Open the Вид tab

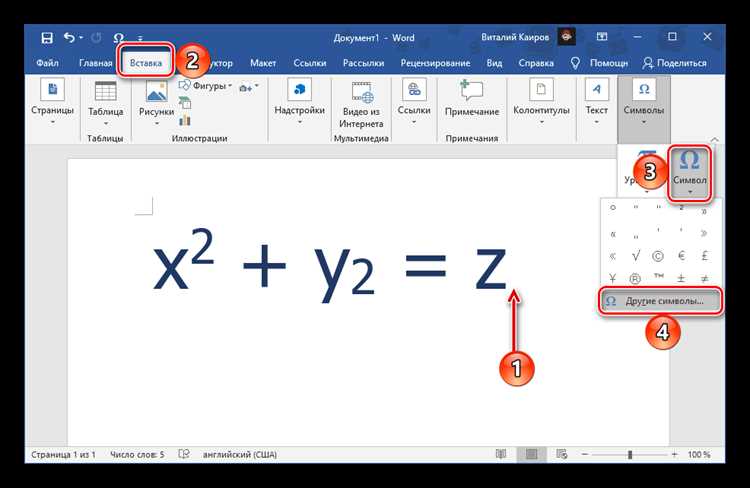tap(495, 63)
